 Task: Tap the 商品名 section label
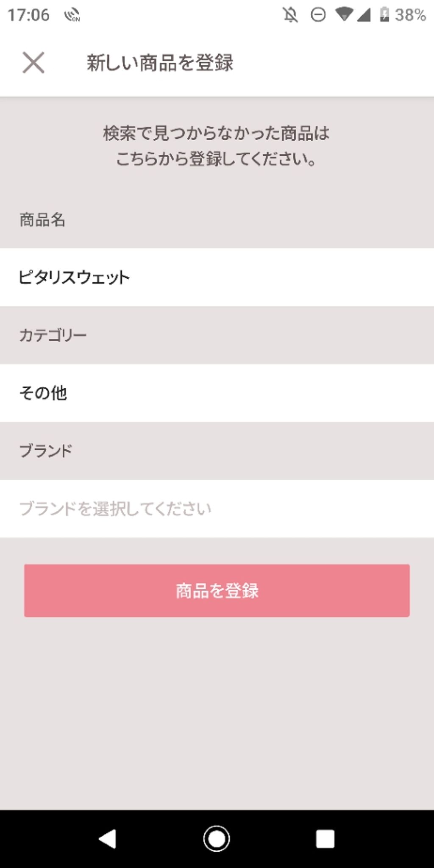[x=42, y=220]
